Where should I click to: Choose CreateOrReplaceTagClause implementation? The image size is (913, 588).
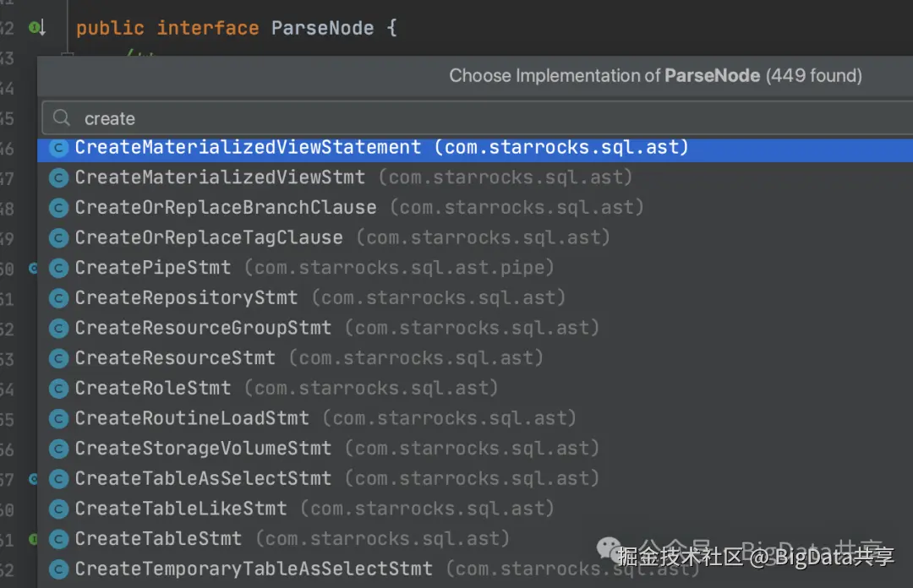475,237
